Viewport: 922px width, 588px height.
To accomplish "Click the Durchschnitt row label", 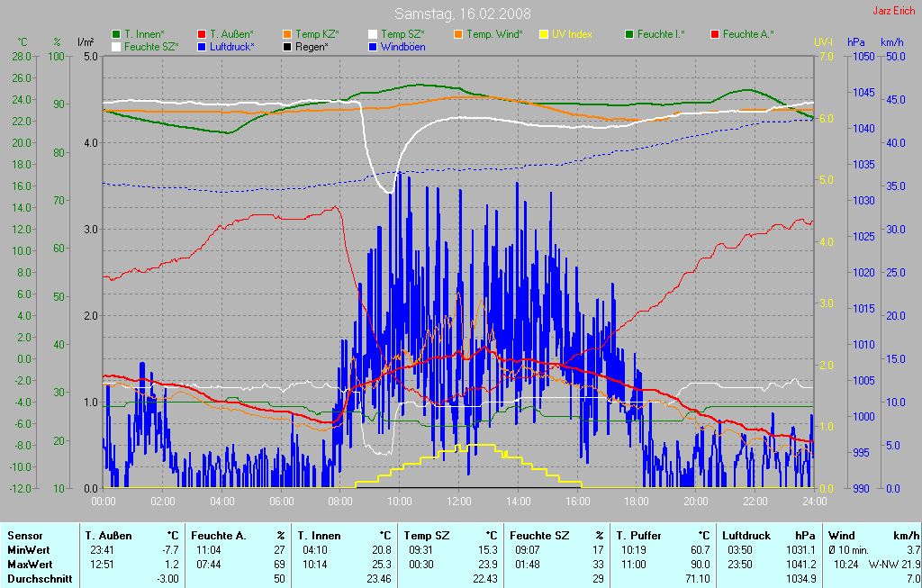I will coord(40,579).
